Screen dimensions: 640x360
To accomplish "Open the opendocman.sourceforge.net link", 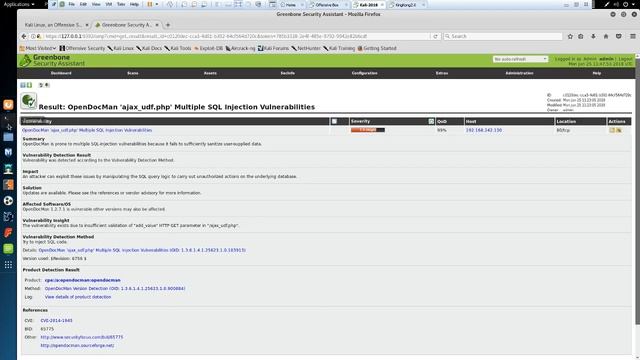I will (x=77, y=345).
